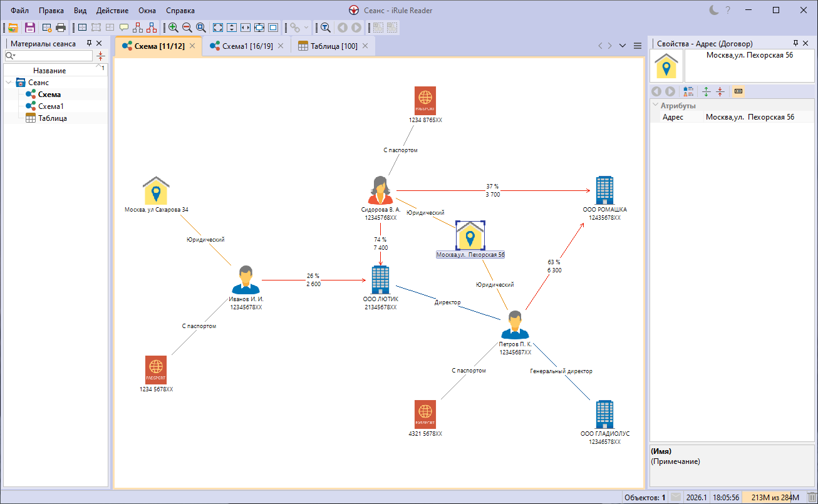Screen dimensions: 818x504
Task: Click the Название column header
Action: (49, 71)
